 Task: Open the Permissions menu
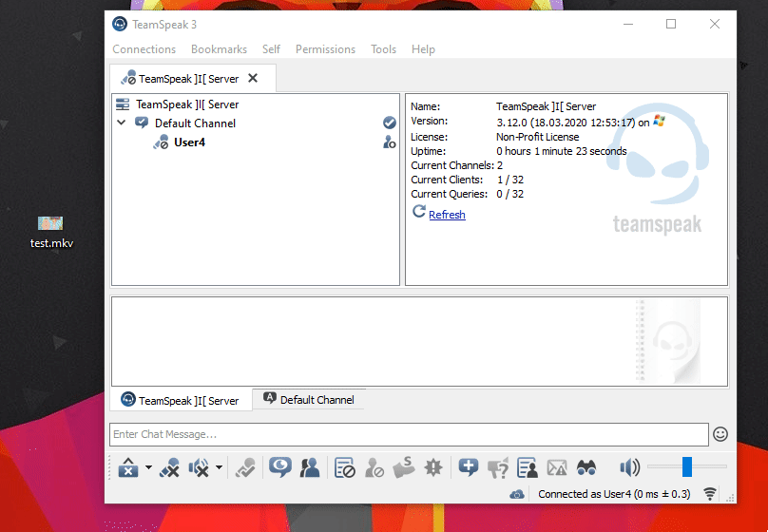(x=325, y=49)
